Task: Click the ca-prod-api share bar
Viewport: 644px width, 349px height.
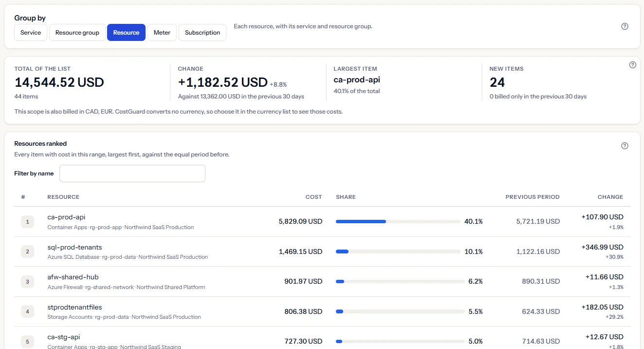Action: coord(398,221)
